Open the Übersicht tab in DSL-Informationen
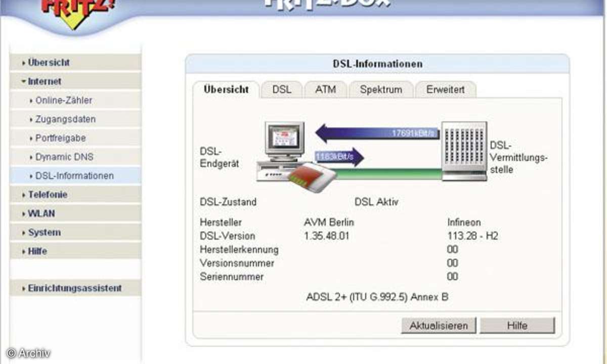This screenshot has height=364, width=607. (226, 89)
